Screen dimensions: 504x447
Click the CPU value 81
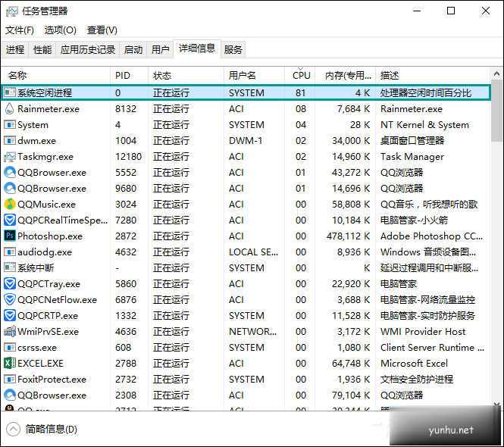pos(300,93)
